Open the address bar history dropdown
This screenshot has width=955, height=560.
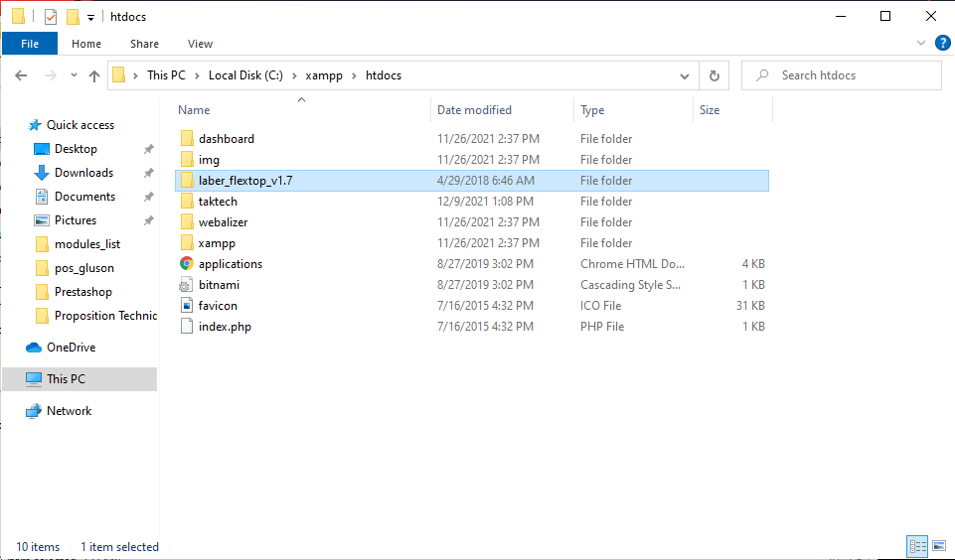685,76
